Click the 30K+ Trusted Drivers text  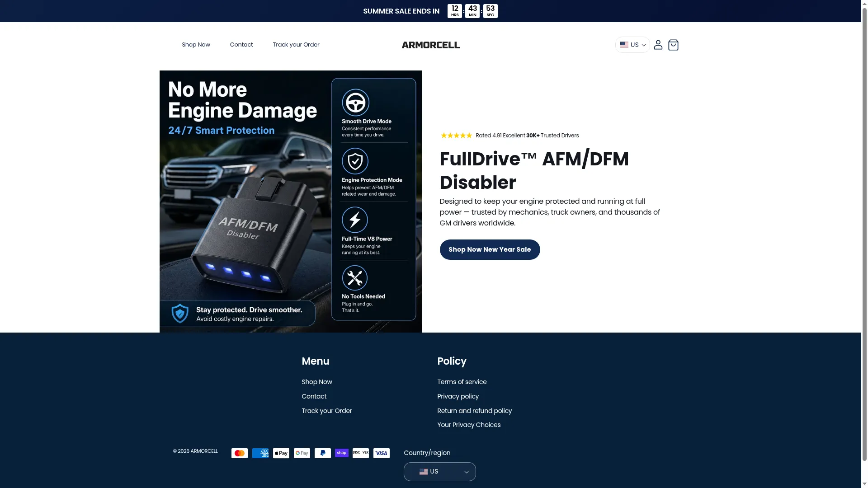click(552, 136)
